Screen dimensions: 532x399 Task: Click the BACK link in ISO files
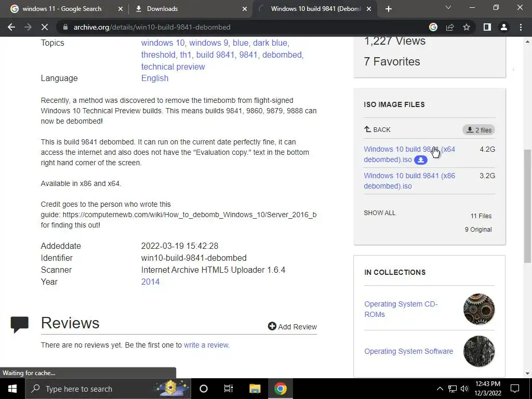(377, 129)
